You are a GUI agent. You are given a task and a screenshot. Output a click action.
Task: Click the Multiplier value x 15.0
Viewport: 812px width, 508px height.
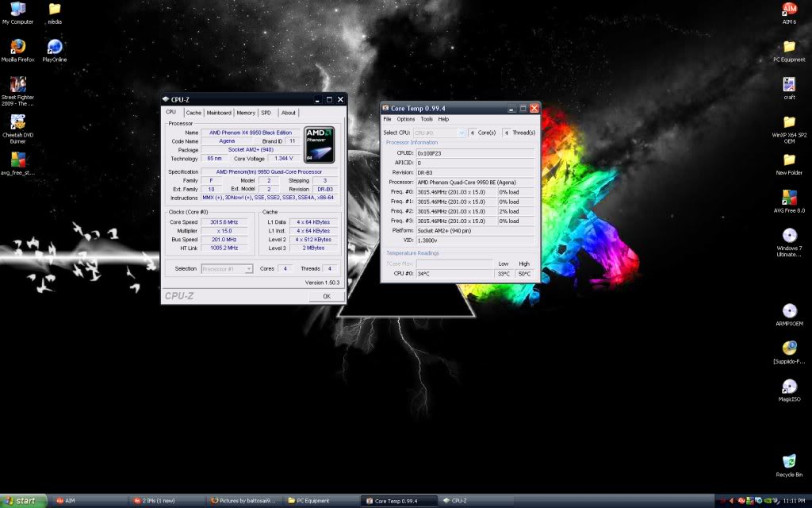pyautogui.click(x=224, y=231)
